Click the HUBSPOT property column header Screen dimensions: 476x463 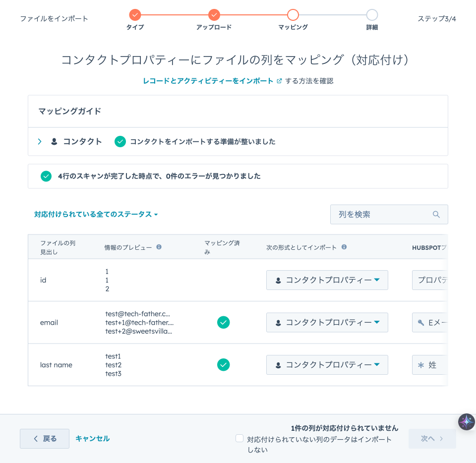pyautogui.click(x=429, y=247)
